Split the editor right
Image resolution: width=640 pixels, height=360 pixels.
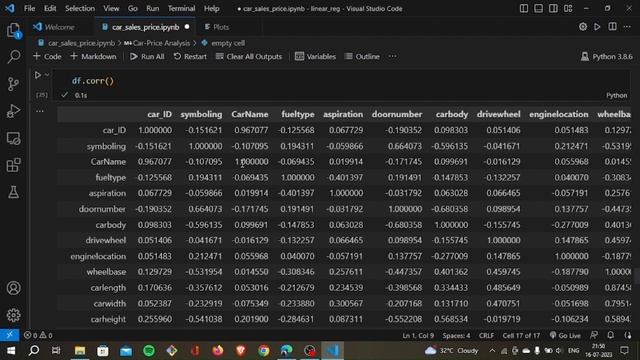point(612,27)
